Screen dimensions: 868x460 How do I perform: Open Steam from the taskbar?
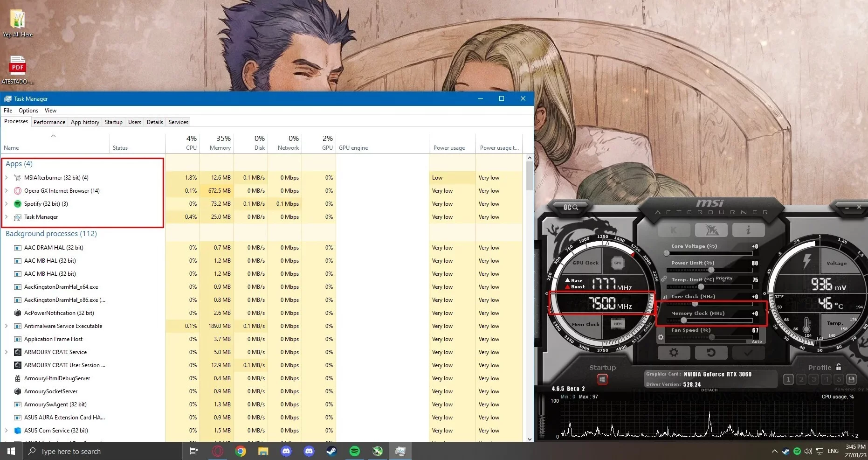tap(331, 451)
